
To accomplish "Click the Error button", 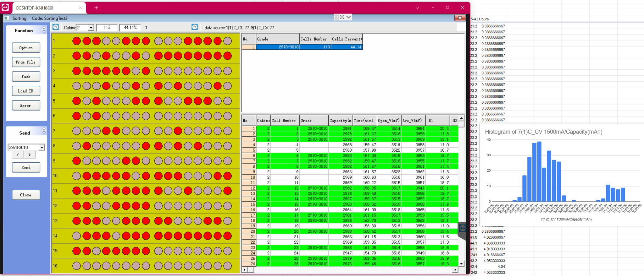I will (26, 106).
